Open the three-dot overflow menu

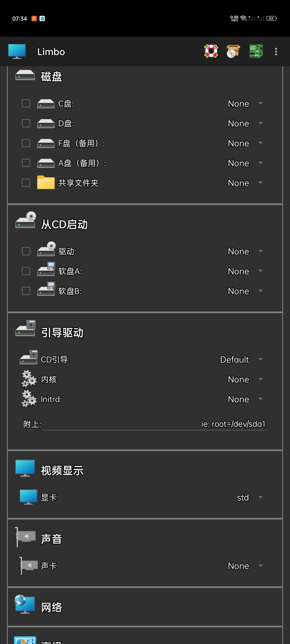pyautogui.click(x=276, y=52)
